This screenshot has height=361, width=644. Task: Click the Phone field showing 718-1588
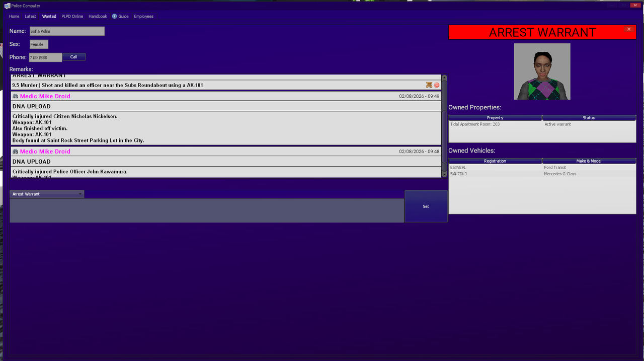pos(45,57)
